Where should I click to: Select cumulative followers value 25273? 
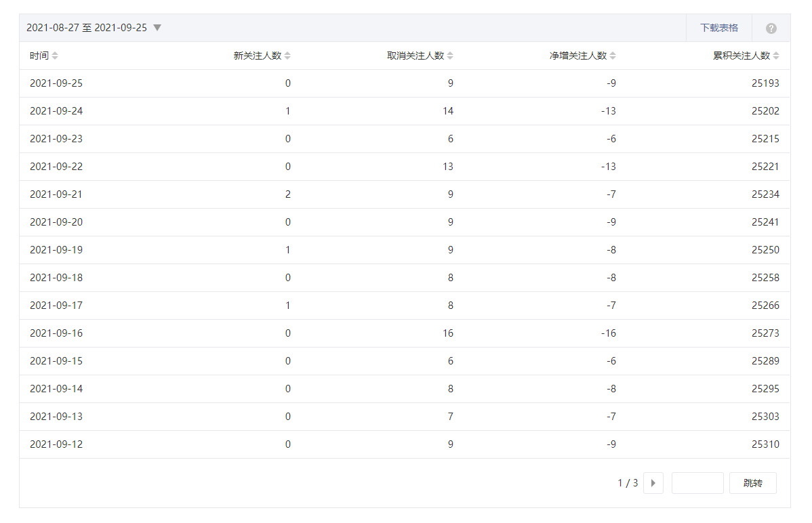(x=765, y=333)
